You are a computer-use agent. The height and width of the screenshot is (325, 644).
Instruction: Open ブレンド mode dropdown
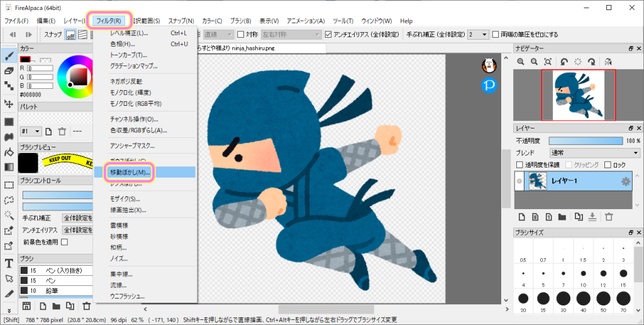(x=594, y=153)
